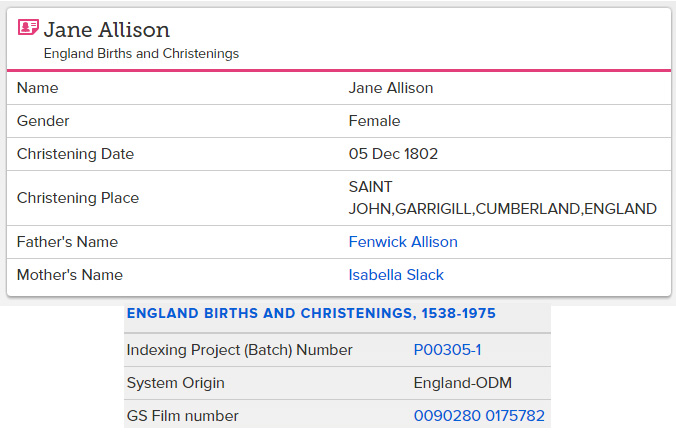Click the Jane Allison record title
Screen dimensions: 676x432
pos(107,29)
